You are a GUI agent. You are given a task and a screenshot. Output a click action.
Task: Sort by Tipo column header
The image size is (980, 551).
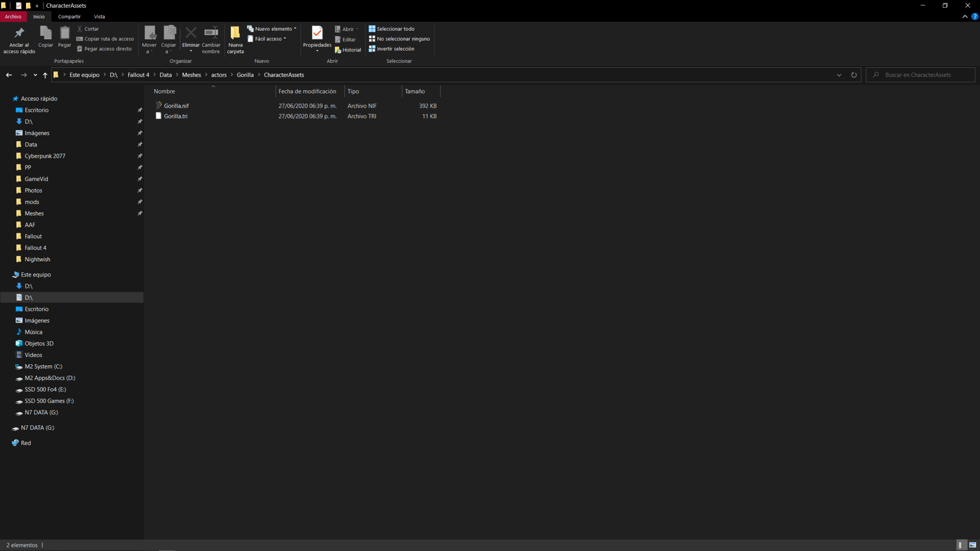(x=373, y=91)
